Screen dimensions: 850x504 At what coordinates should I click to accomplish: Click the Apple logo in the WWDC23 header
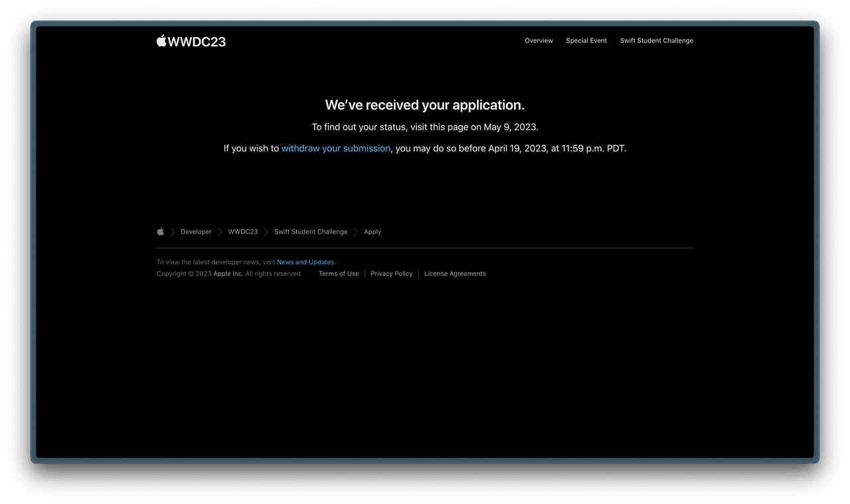point(161,41)
